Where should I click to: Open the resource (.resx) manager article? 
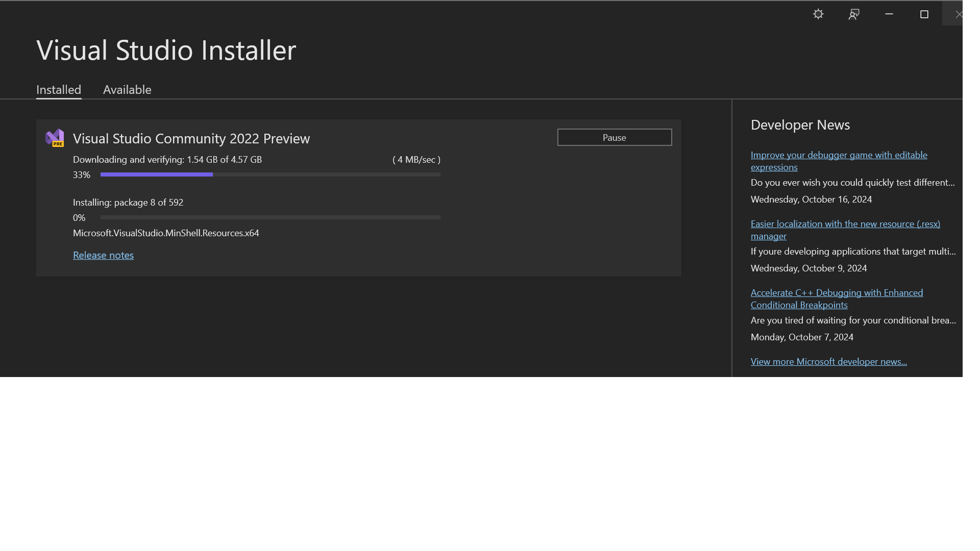pos(845,230)
